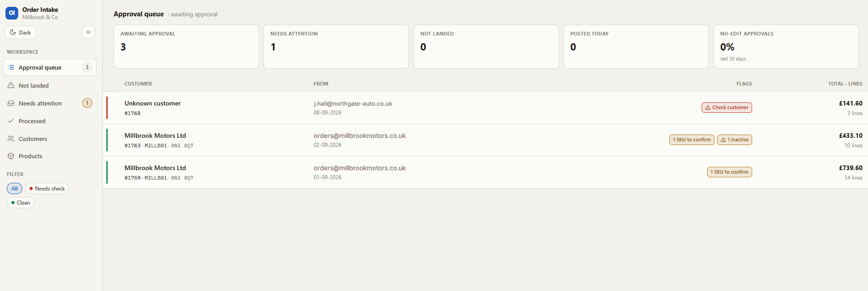Click the Processed checkmark icon
Image resolution: width=868 pixels, height=291 pixels.
coord(11,121)
